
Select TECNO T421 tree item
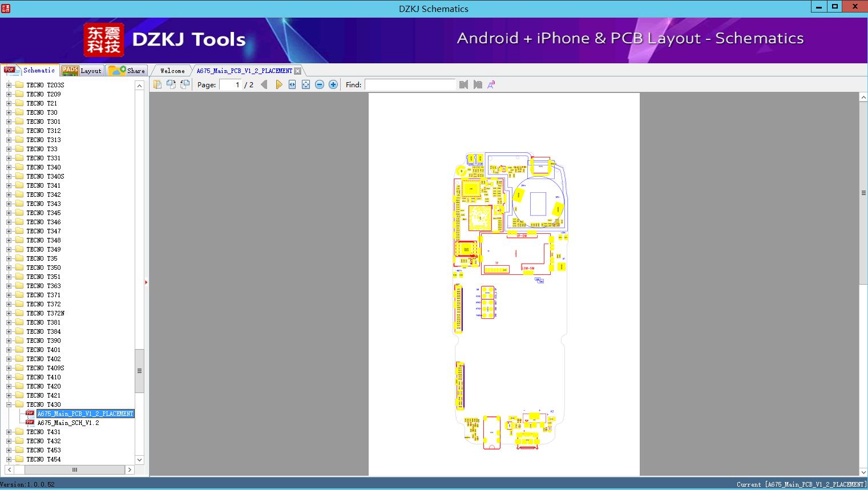43,395
